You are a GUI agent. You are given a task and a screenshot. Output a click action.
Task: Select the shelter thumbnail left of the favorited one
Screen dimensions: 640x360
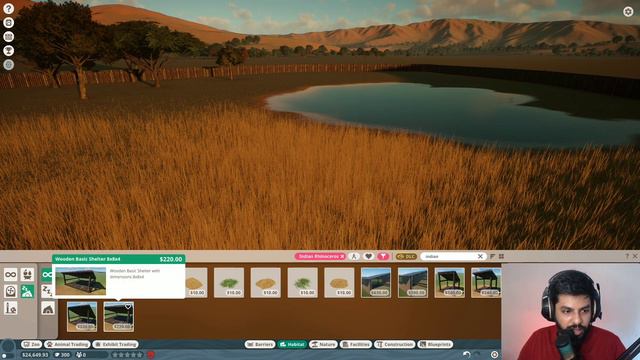[x=82, y=317]
